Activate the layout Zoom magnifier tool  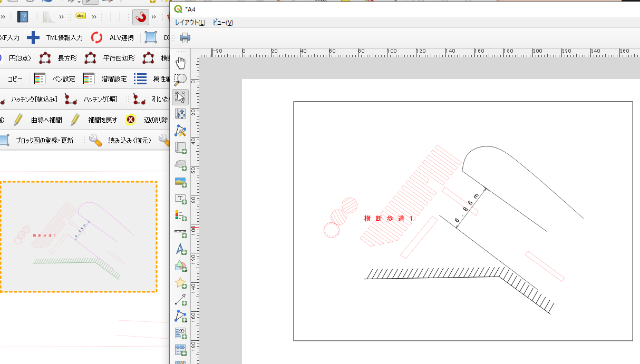(180, 80)
